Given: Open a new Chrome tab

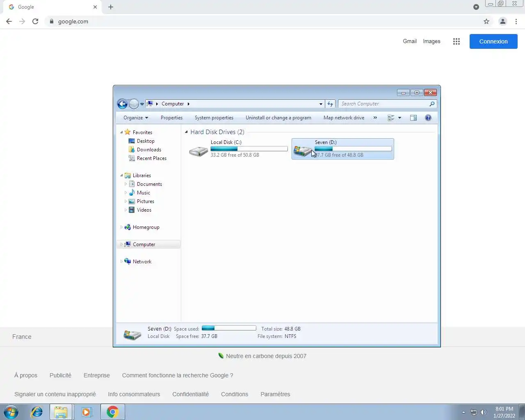Looking at the screenshot, I should 111,7.
